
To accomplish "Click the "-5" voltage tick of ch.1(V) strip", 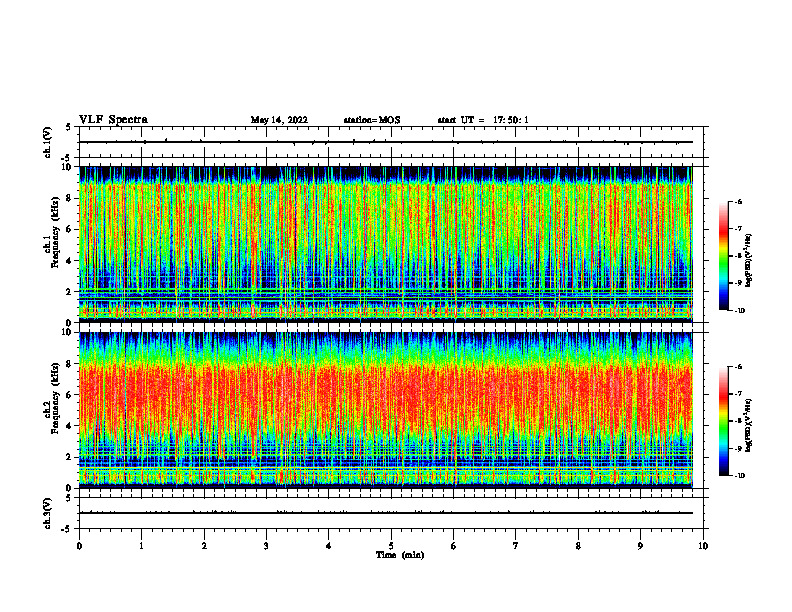I will pyautogui.click(x=66, y=158).
